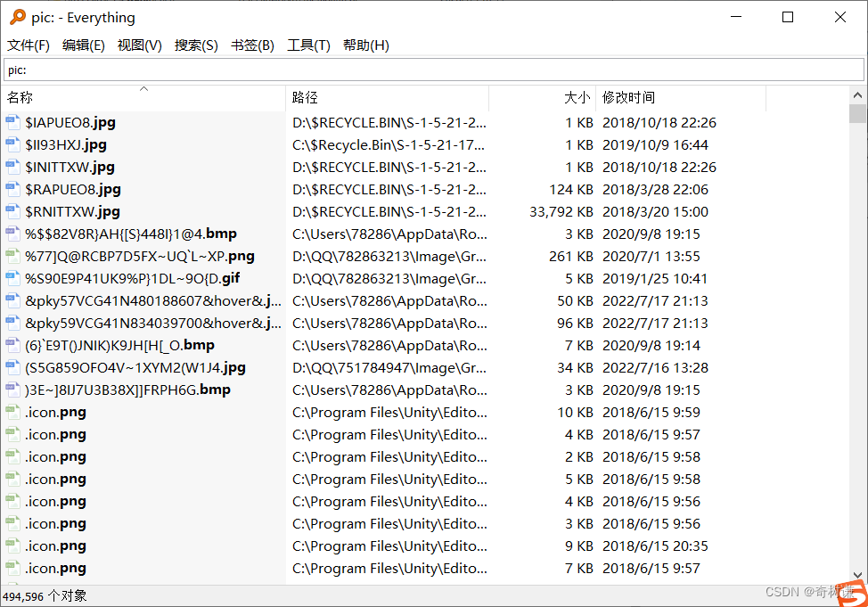Click the date 2019/10/9 16:44
The image size is (868, 607).
click(x=655, y=144)
